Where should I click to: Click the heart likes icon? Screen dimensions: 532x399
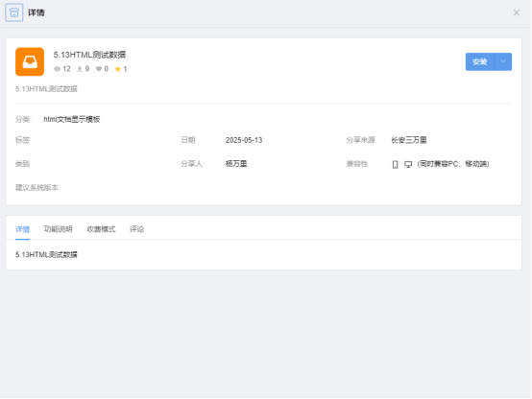click(x=99, y=69)
